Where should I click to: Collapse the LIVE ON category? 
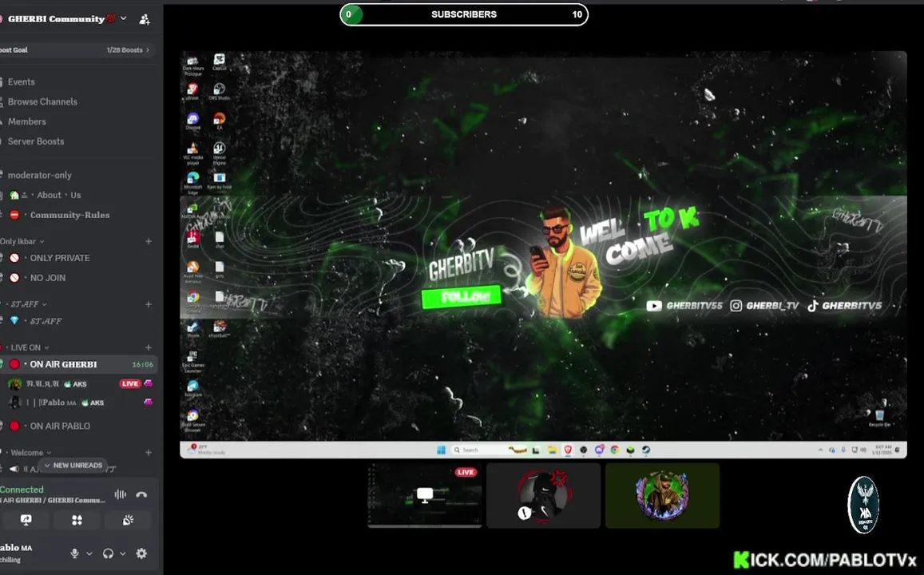click(x=30, y=347)
